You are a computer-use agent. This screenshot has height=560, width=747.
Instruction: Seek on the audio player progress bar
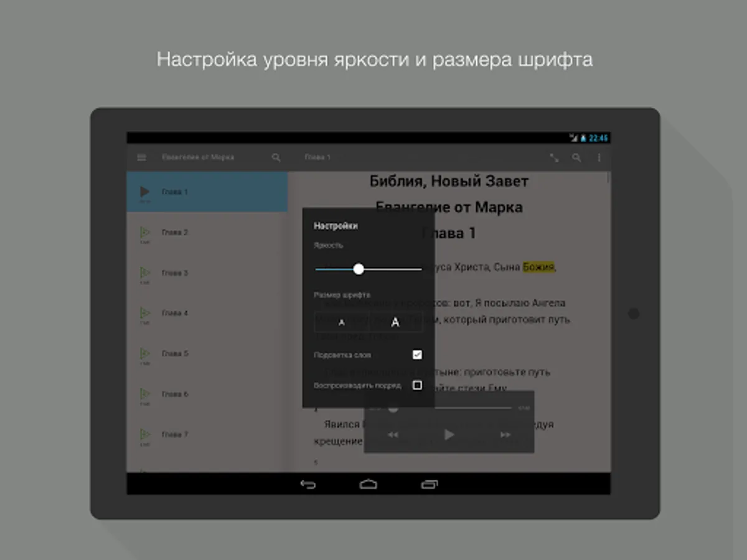(449, 408)
